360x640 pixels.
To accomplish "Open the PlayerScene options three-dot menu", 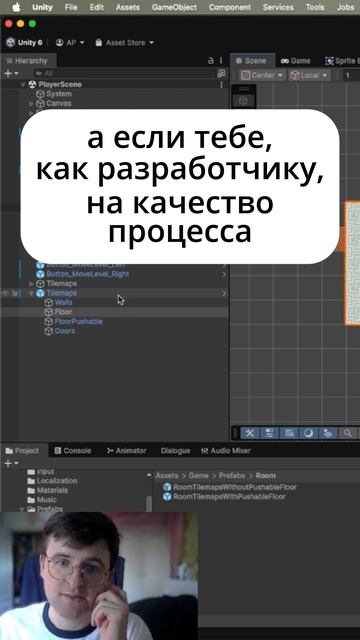I will coord(222,84).
